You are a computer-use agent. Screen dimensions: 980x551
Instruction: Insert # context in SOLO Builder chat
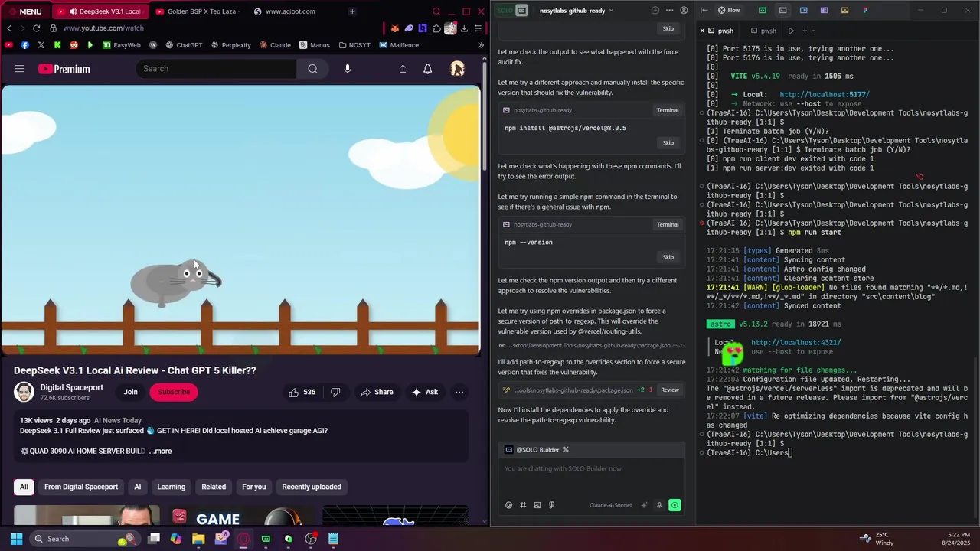(x=523, y=505)
